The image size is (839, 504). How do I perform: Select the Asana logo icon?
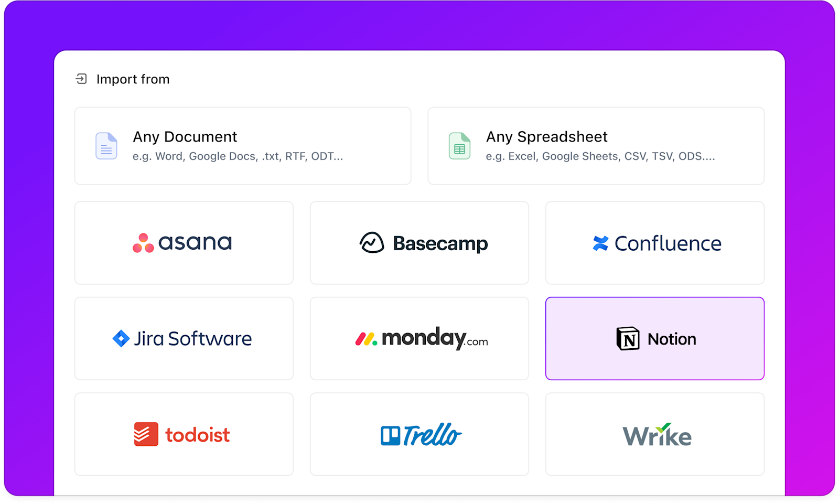[x=142, y=242]
